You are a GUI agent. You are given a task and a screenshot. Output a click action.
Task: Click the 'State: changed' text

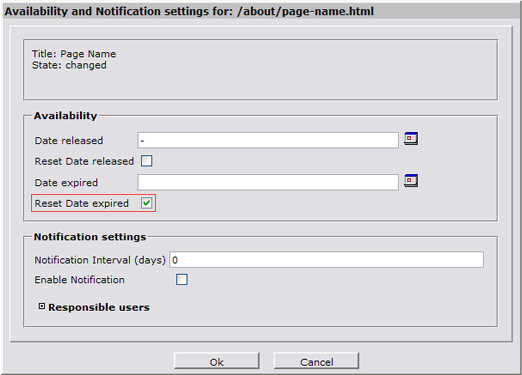coord(69,65)
